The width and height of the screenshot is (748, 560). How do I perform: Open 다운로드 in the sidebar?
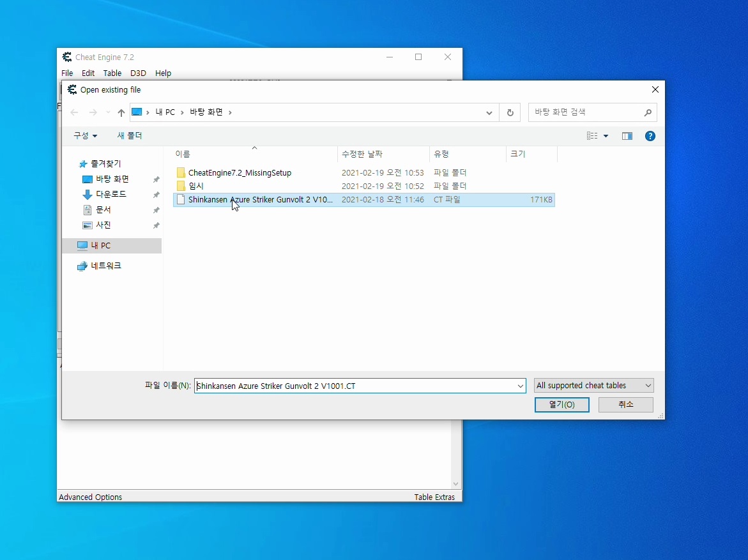click(x=111, y=194)
